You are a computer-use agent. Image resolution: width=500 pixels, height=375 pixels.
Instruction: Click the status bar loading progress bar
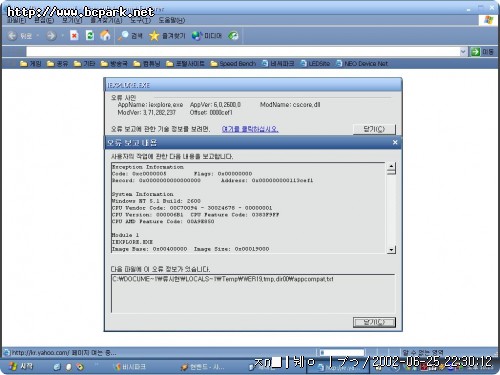tap(341, 352)
